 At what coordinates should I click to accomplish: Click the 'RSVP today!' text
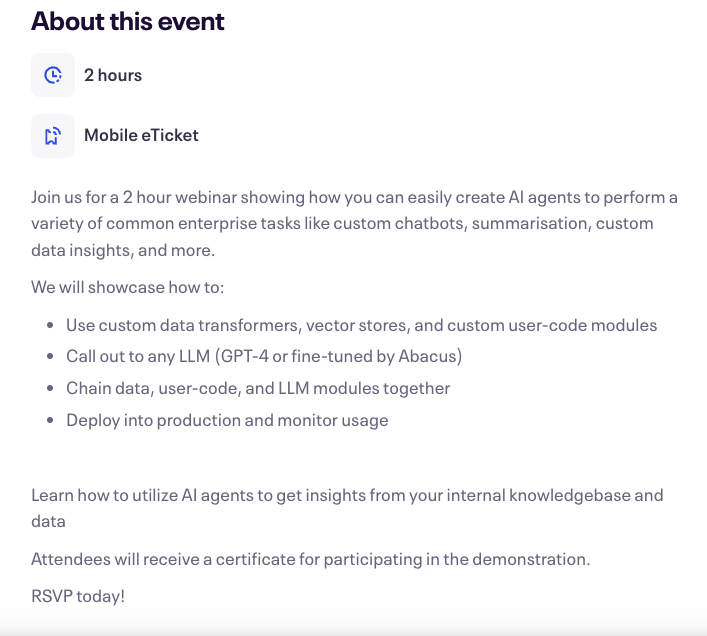(x=78, y=596)
